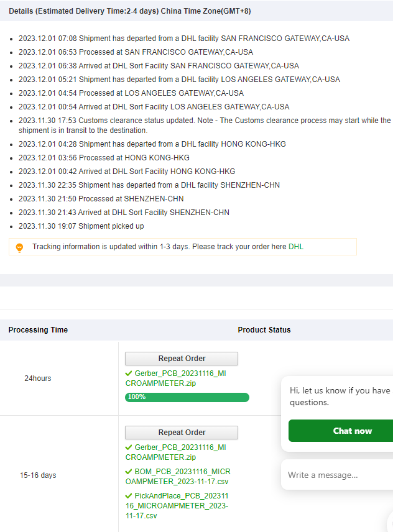
Task: Focus the Write a message field
Action: 336,475
